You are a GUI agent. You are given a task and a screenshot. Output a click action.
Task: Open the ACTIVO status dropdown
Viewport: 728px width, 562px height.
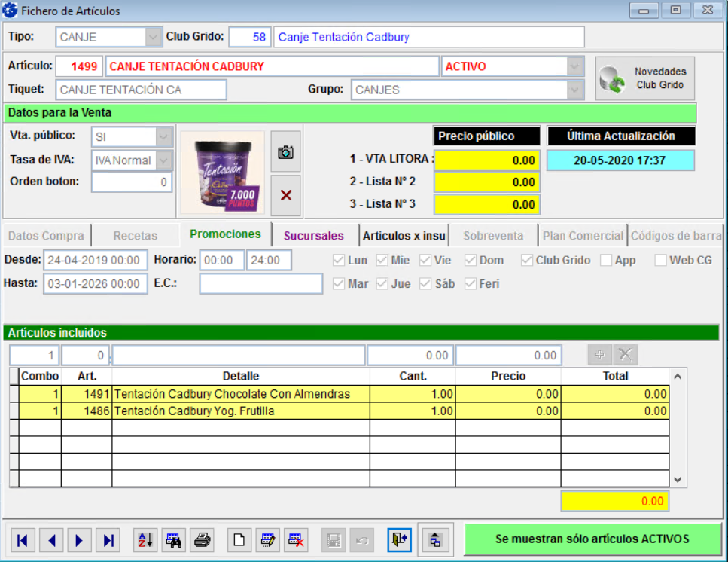[x=574, y=66]
